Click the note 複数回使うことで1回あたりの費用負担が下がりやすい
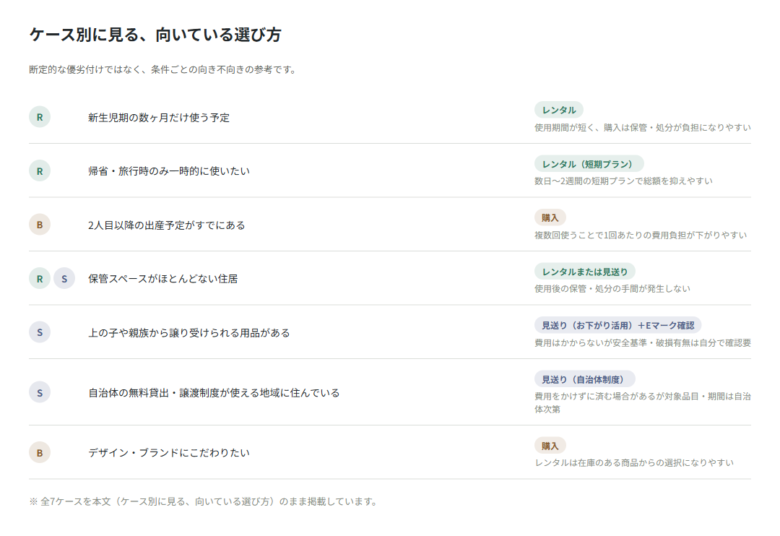This screenshot has height=536, width=780. (x=641, y=235)
